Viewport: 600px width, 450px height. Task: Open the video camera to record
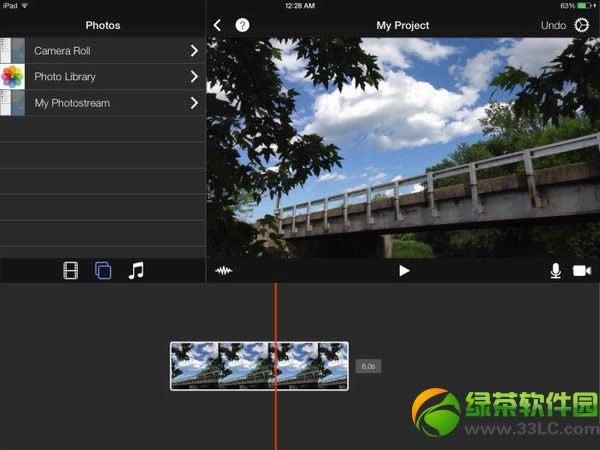tap(581, 271)
